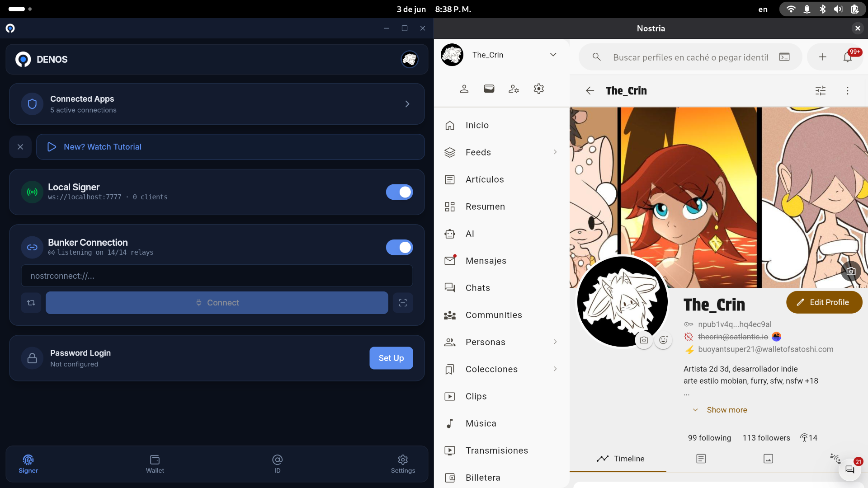Screen dimensions: 868x488
Task: Click the emoji status icon on the avatar
Action: (663, 340)
